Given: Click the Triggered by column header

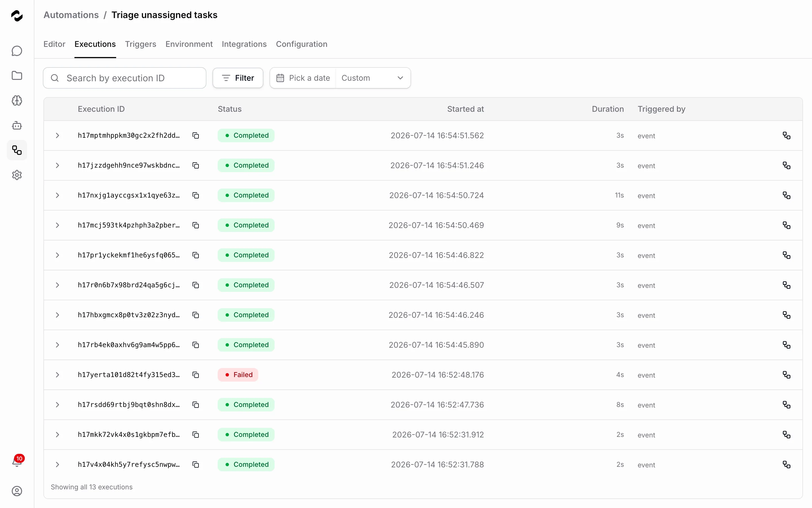Looking at the screenshot, I should tap(661, 109).
